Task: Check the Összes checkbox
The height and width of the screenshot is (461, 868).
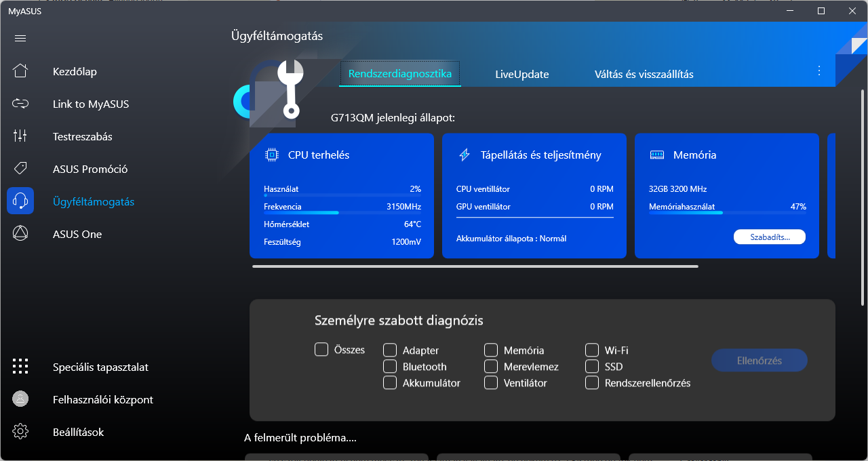Action: pyautogui.click(x=321, y=350)
